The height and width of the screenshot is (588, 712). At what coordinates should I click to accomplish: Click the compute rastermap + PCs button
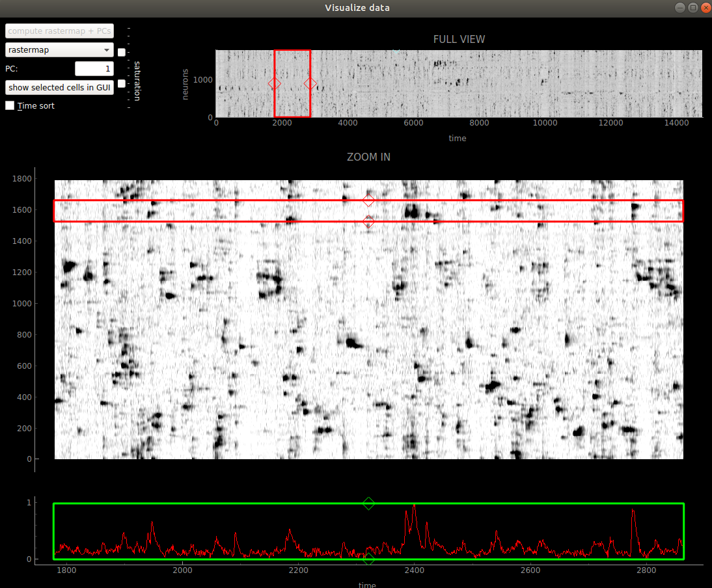coord(59,31)
